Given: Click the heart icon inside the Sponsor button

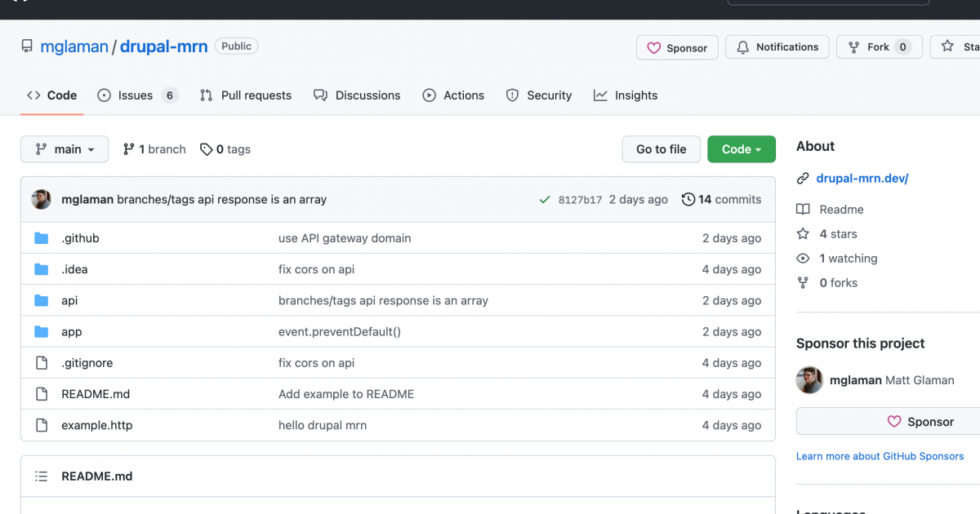Looking at the screenshot, I should [653, 47].
